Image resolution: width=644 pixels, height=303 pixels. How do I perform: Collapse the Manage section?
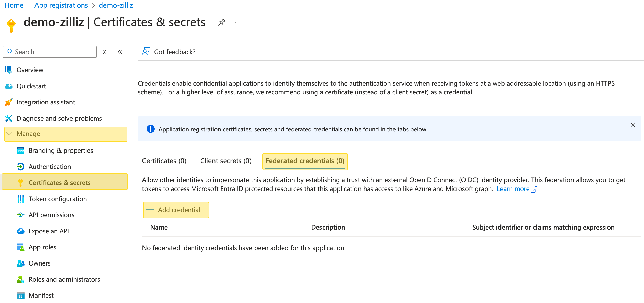(9, 134)
